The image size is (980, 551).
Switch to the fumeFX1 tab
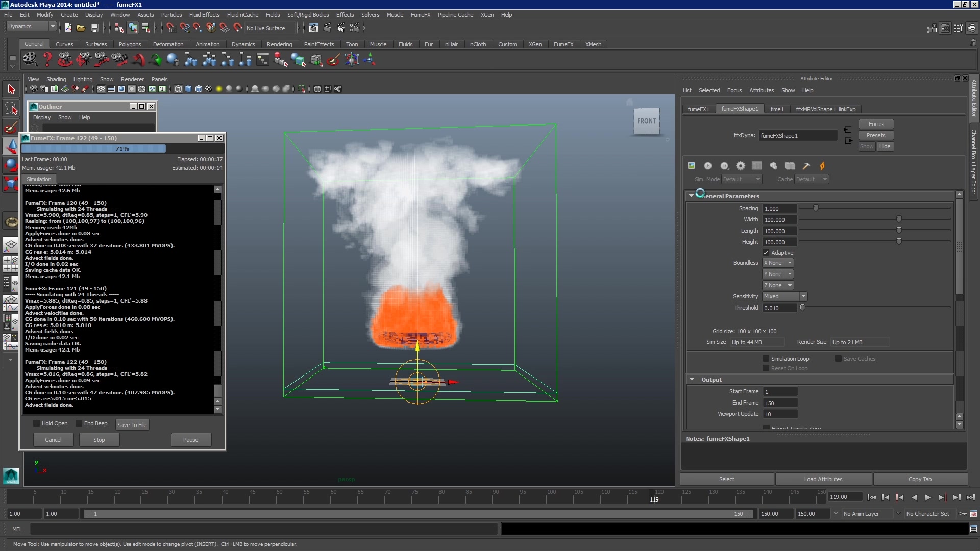(x=698, y=109)
